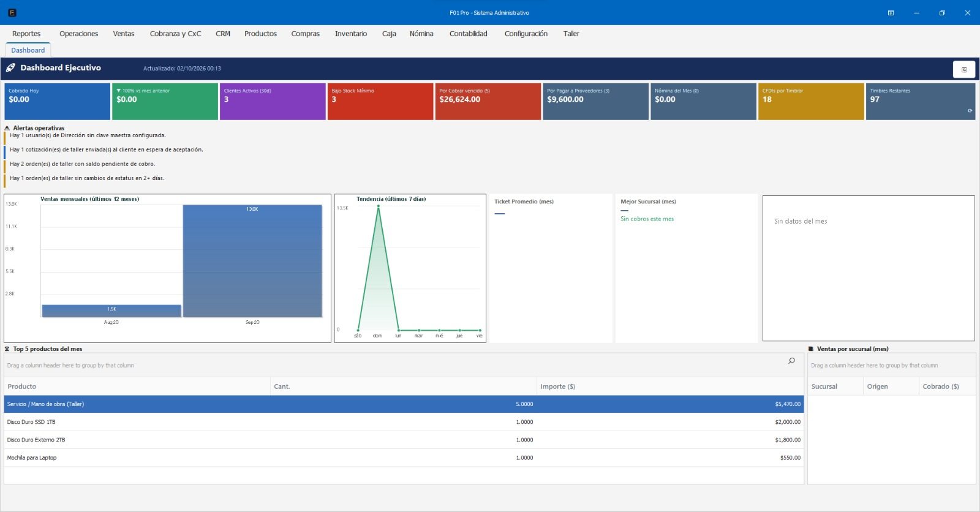Select the Dashboard tab
The width and height of the screenshot is (980, 512).
(x=28, y=50)
